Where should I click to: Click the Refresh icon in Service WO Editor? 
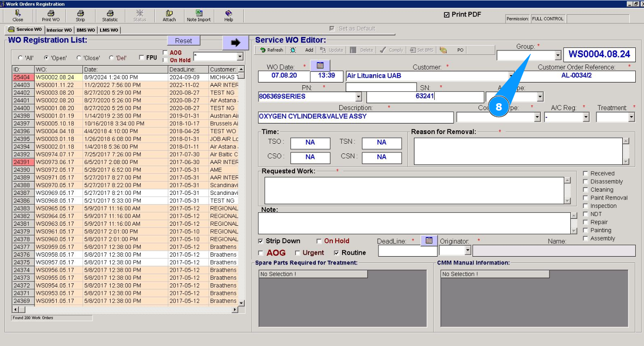point(263,50)
